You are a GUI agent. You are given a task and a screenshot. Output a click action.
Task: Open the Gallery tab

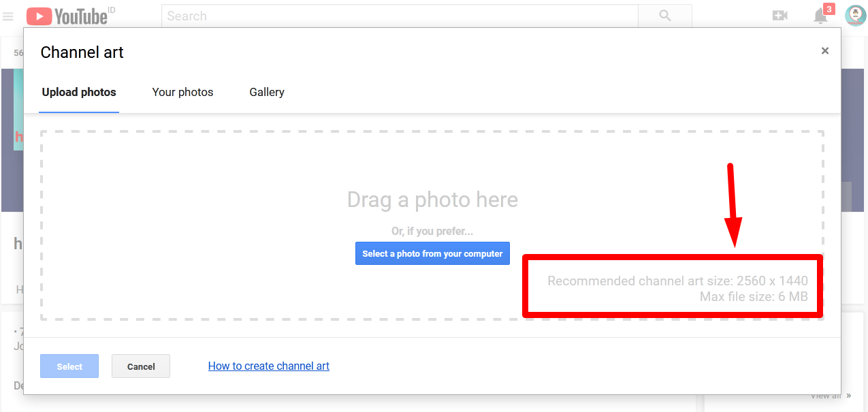tap(267, 92)
